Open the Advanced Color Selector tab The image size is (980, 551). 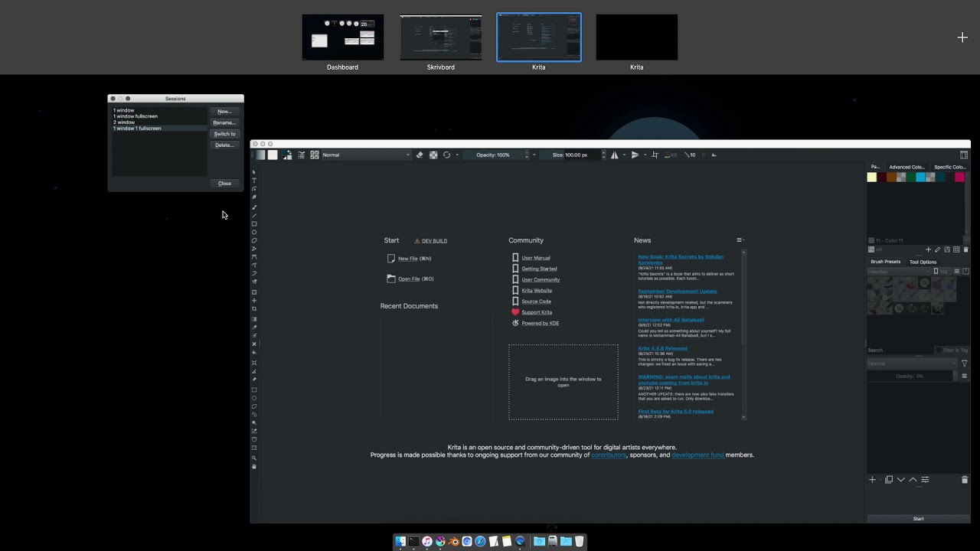[906, 167]
